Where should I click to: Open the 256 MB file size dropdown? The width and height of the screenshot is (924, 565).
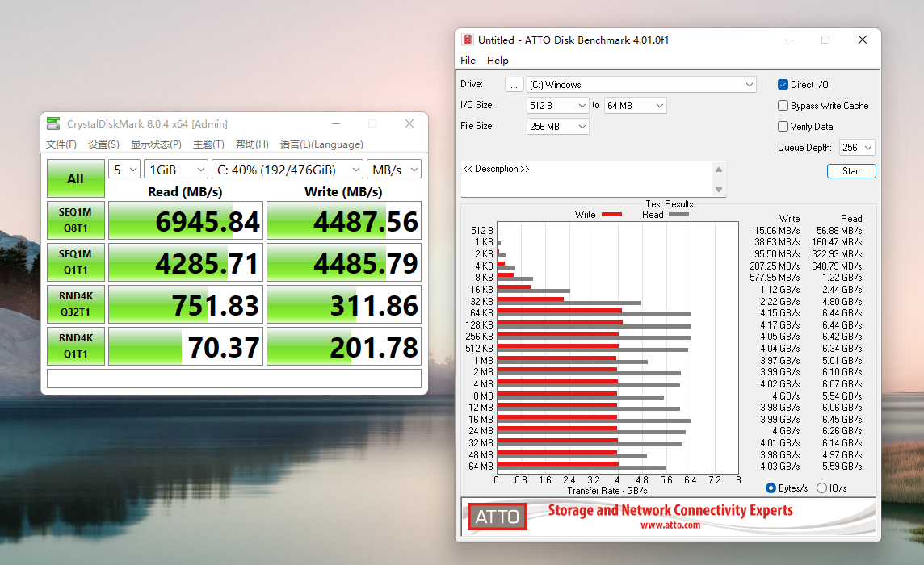click(557, 127)
